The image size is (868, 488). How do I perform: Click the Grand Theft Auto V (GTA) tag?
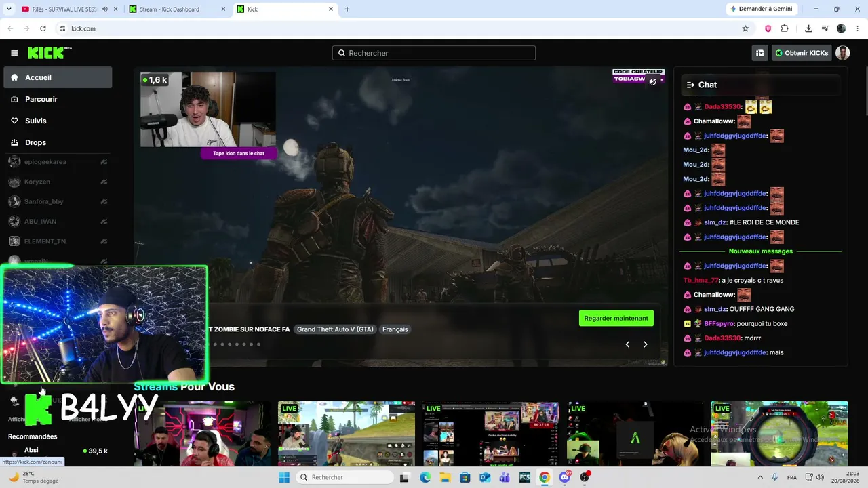click(335, 329)
